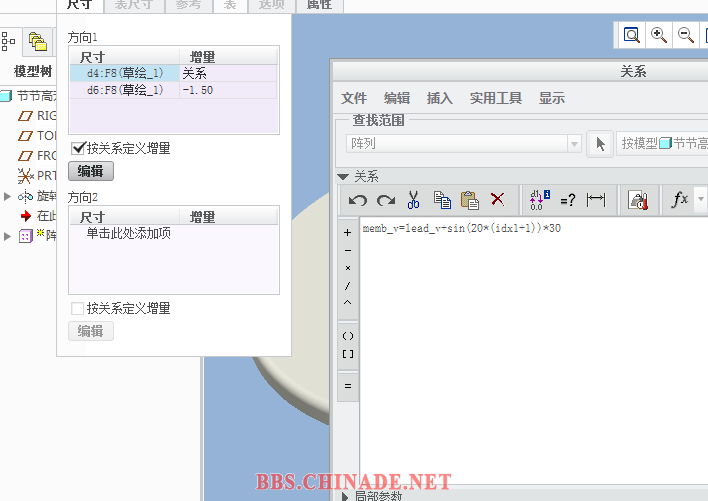The image size is (708, 501).
Task: Click the units/verify relations icon
Action: coord(638,199)
